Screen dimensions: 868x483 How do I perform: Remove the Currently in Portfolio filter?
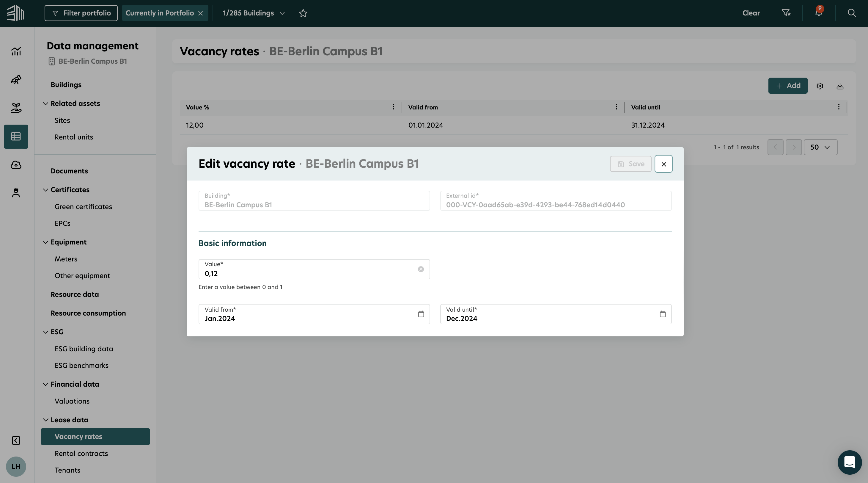[200, 13]
